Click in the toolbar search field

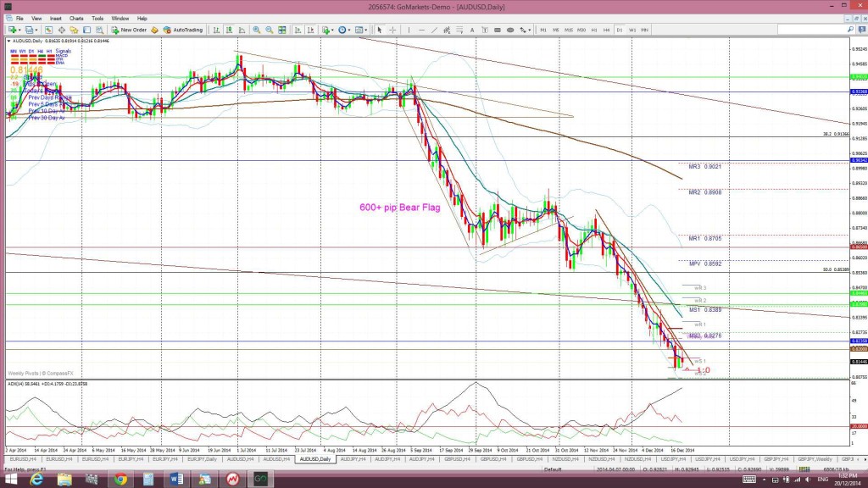[x=811, y=30]
